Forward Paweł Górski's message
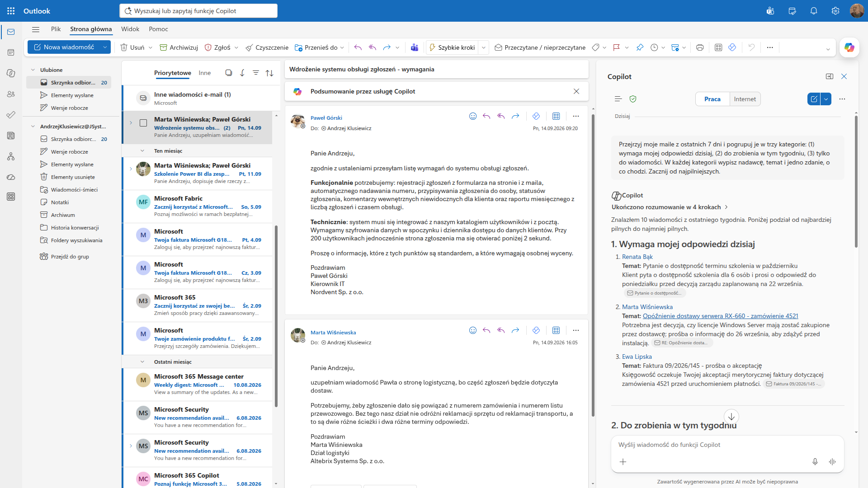This screenshot has height=488, width=868. [515, 116]
